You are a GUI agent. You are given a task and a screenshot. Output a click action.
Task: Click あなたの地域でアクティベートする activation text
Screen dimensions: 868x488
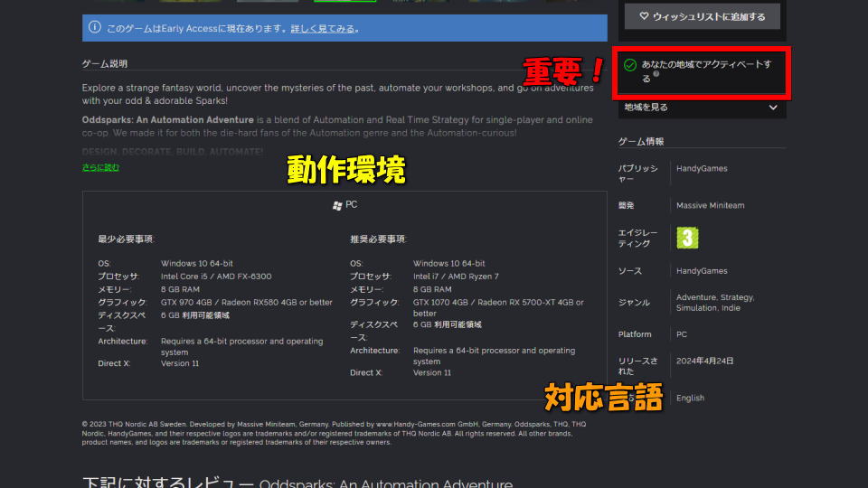(x=706, y=70)
